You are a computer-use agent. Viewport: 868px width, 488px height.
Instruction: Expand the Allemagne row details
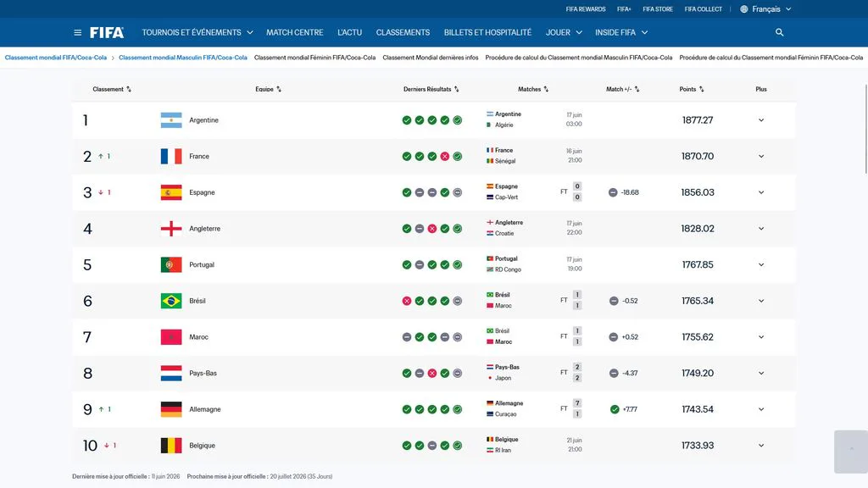click(x=761, y=409)
